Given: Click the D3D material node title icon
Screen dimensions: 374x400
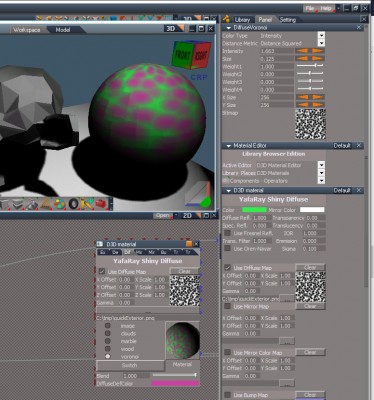Looking at the screenshot, I should [100, 244].
